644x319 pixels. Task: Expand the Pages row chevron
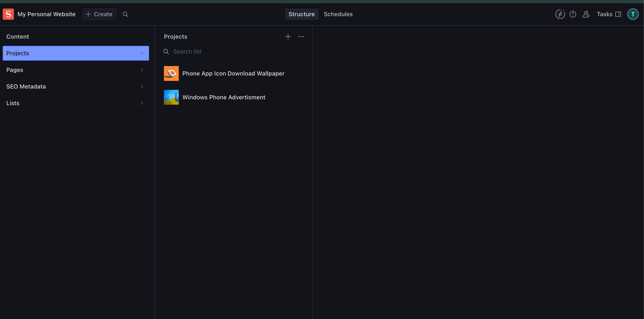pyautogui.click(x=142, y=70)
